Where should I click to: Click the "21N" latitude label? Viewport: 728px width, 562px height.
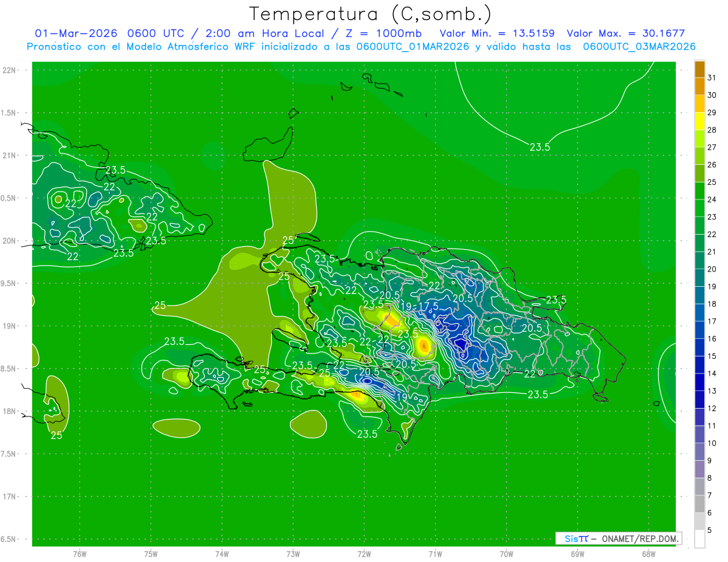9,155
